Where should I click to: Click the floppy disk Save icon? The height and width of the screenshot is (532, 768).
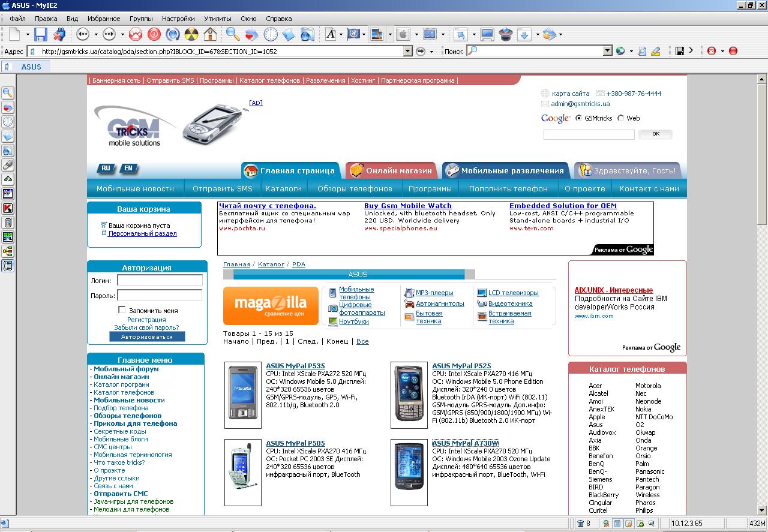40,34
